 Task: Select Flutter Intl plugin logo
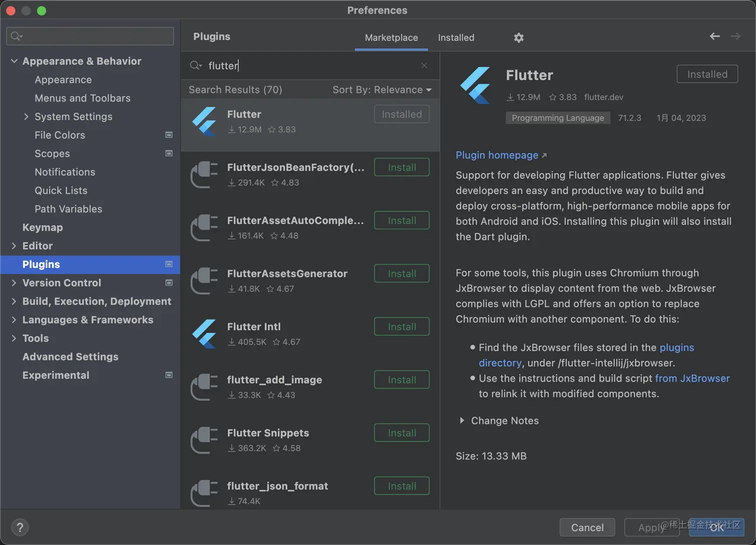tap(204, 334)
